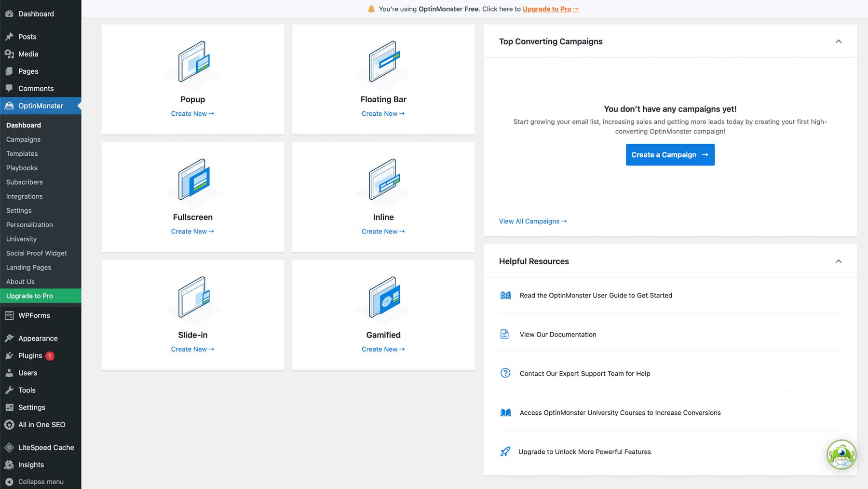Select the Comments speech bubble icon
Image resolution: width=868 pixels, height=489 pixels.
pos(9,88)
